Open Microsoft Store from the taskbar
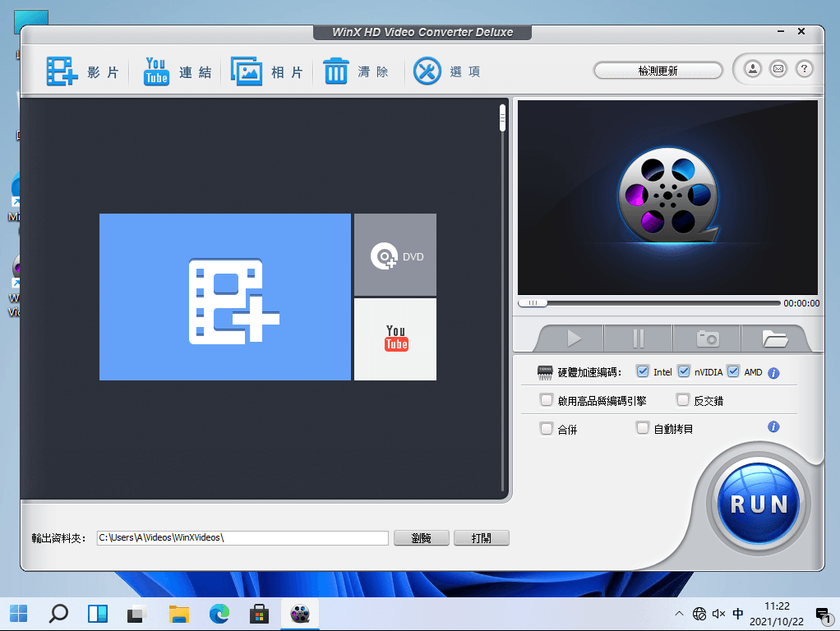The height and width of the screenshot is (631, 840). point(259,614)
